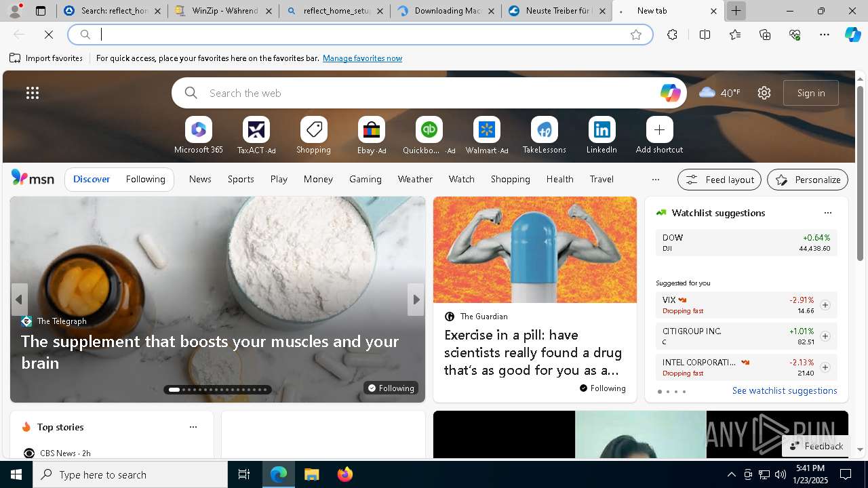Add Citigroup Inc. to watchlist
The height and width of the screenshot is (488, 868).
[825, 336]
